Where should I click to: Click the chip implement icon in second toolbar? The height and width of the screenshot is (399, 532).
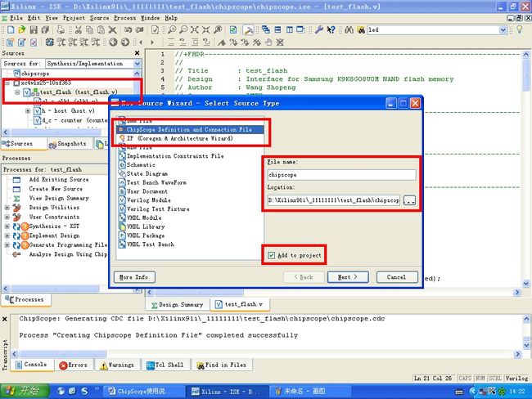[50, 42]
